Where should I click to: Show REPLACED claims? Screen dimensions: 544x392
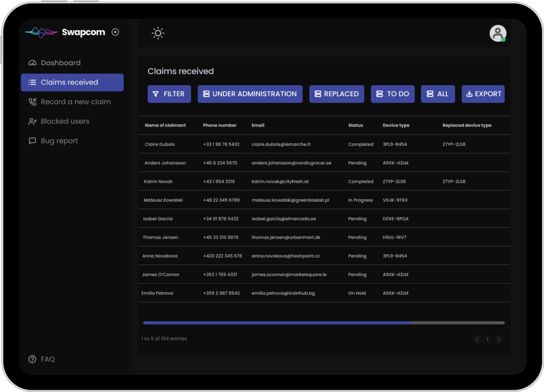pyautogui.click(x=336, y=94)
